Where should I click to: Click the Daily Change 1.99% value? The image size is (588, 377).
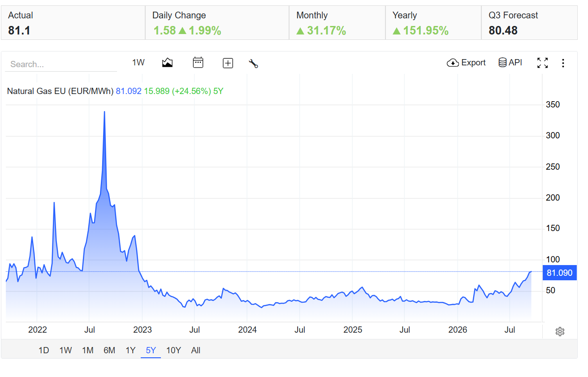pyautogui.click(x=205, y=30)
